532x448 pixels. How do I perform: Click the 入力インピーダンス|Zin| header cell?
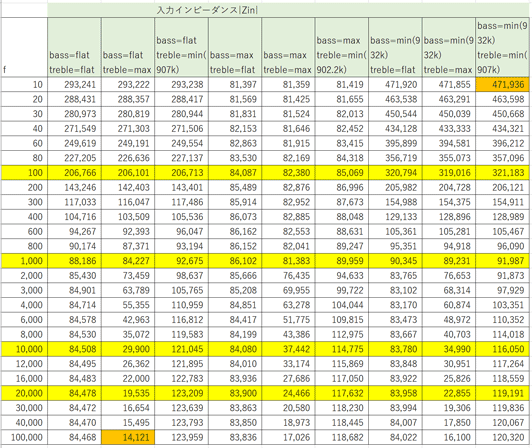288,10
